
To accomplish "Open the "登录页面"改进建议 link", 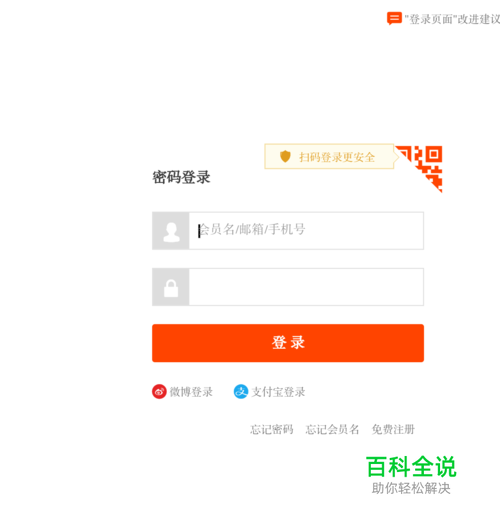I will click(452, 19).
